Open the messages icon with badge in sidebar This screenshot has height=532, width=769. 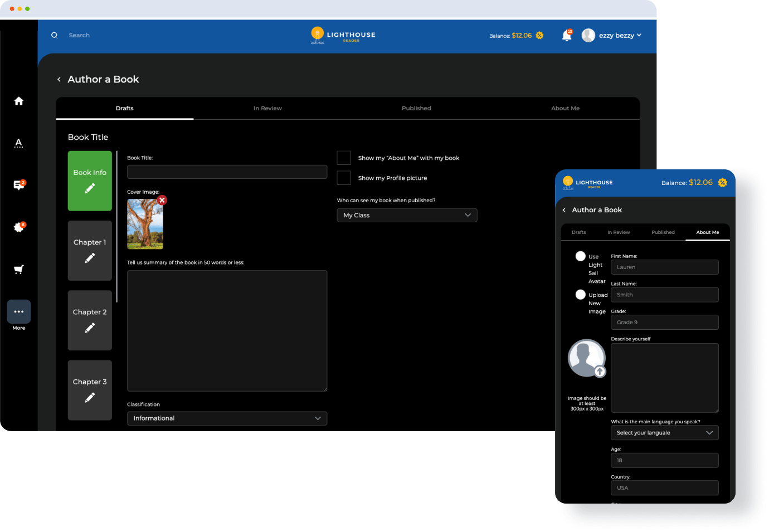pos(19,185)
